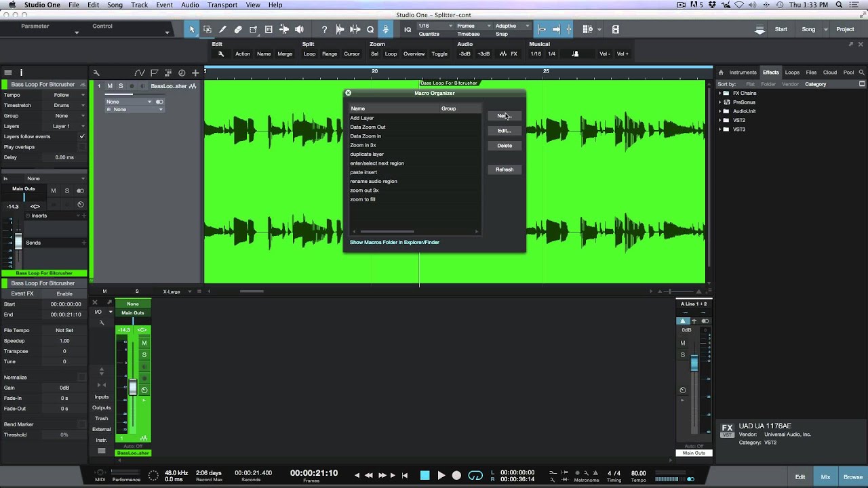Open the Browse view button
The height and width of the screenshot is (488, 868).
point(853,477)
